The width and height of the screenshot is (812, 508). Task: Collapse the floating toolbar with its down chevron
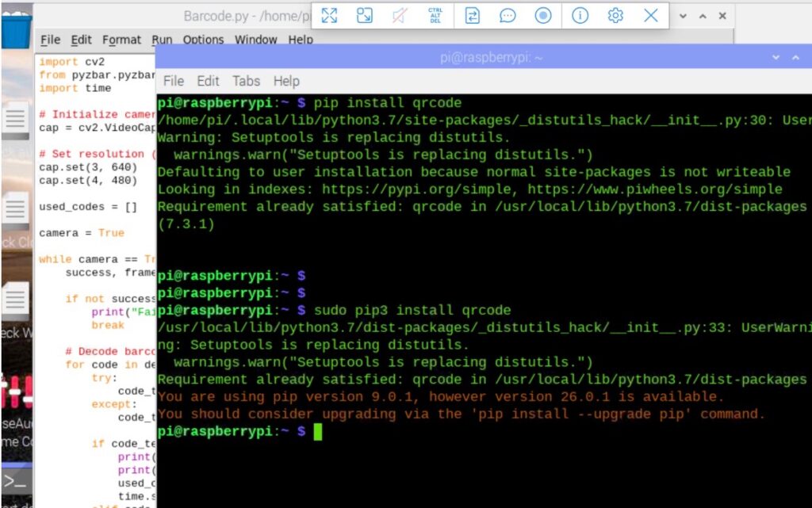[x=684, y=14]
